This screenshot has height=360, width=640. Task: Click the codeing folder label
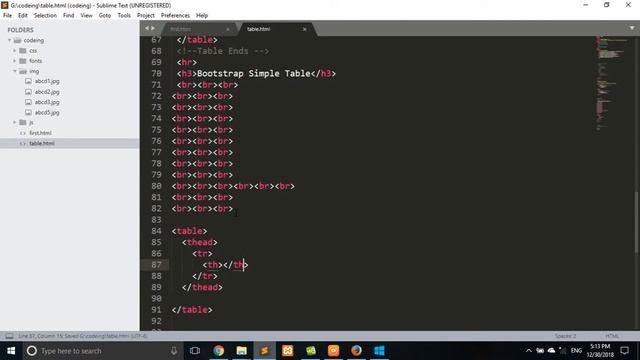33,40
